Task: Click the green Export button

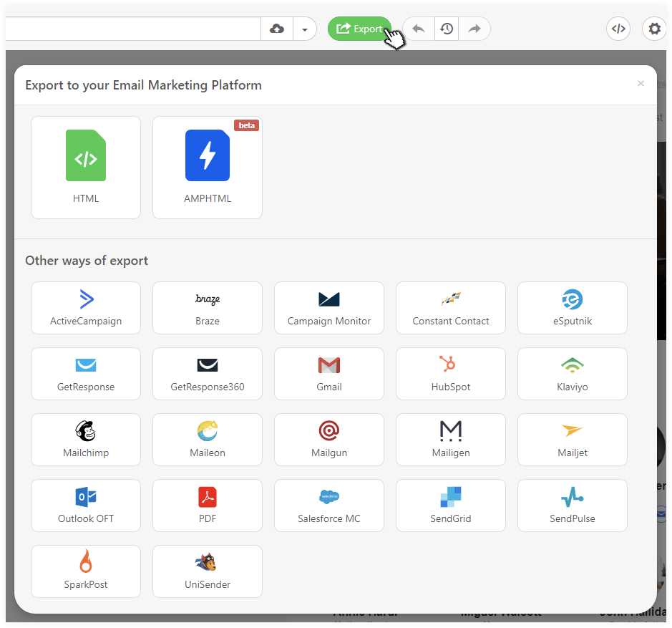Action: point(359,29)
